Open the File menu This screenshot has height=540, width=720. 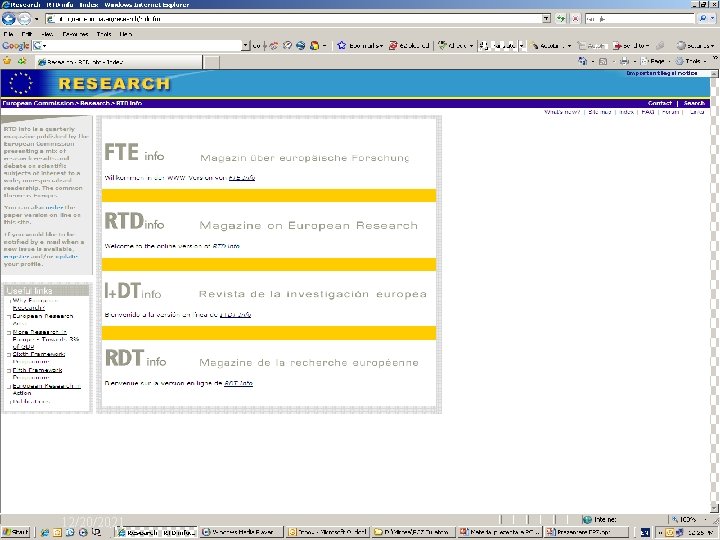pos(8,34)
